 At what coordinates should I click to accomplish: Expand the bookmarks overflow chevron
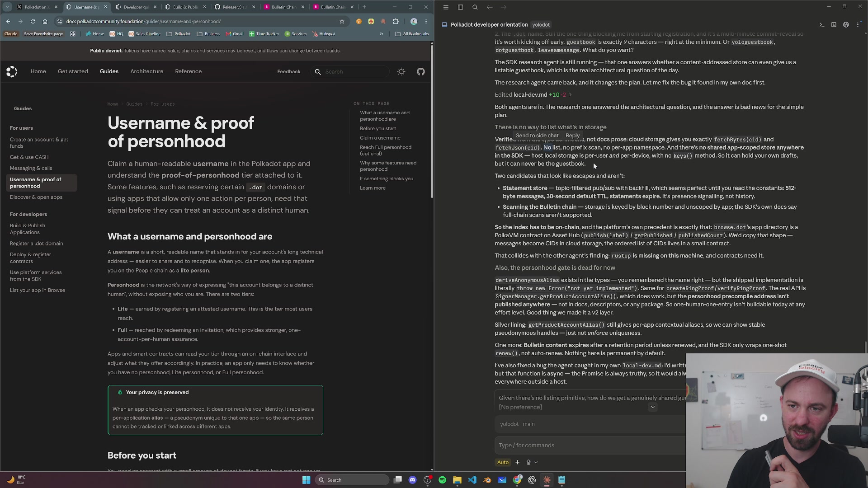click(381, 34)
